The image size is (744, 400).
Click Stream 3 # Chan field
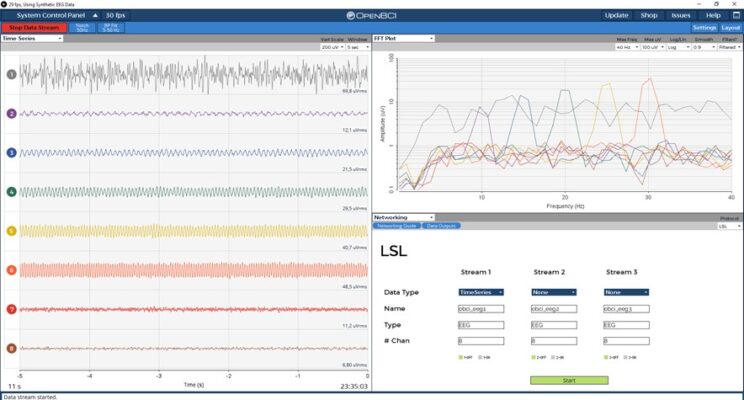pyautogui.click(x=626, y=341)
